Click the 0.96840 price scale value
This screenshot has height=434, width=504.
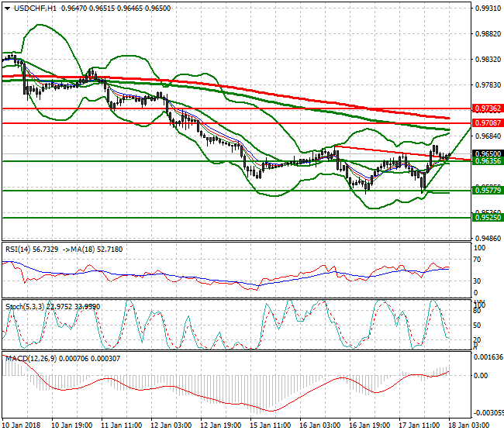[x=488, y=136]
